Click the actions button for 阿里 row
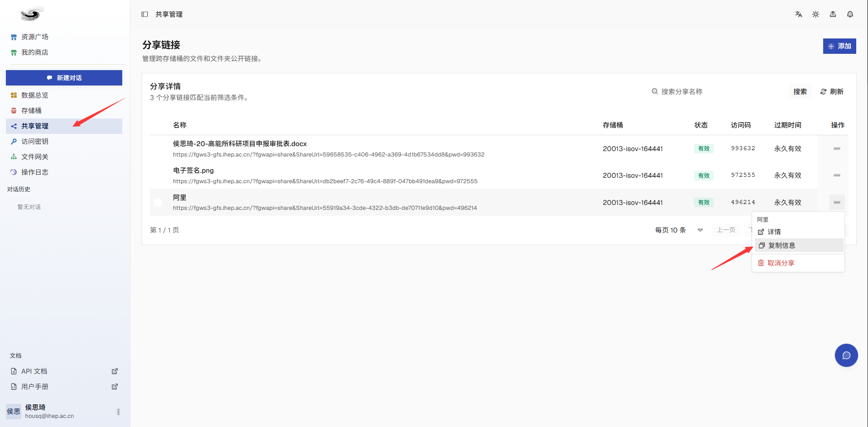This screenshot has height=427, width=868. pyautogui.click(x=837, y=202)
